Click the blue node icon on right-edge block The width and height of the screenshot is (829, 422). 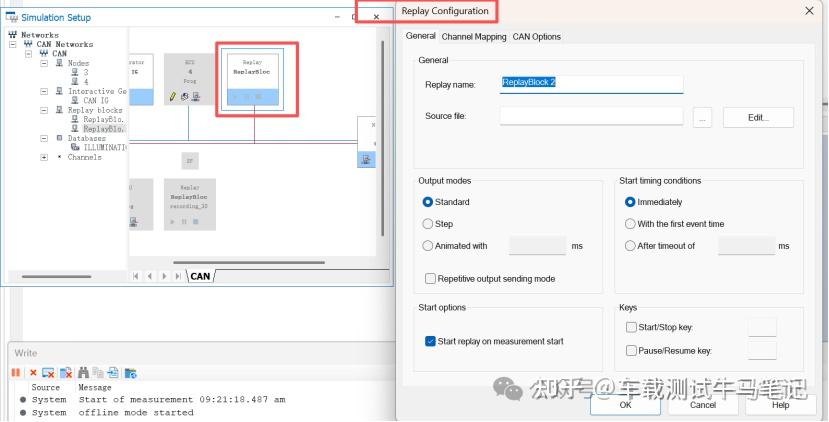pyautogui.click(x=366, y=159)
